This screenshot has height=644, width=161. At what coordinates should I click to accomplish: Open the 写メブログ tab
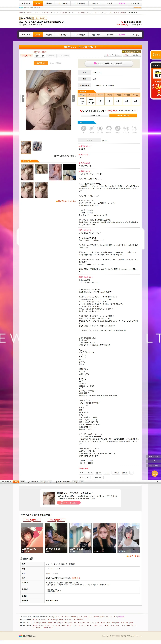pyautogui.click(x=39, y=56)
